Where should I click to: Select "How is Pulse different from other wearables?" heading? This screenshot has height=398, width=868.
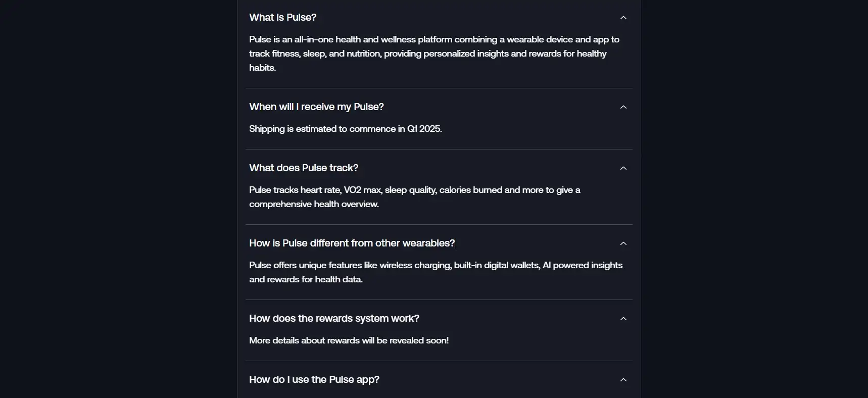pyautogui.click(x=352, y=243)
